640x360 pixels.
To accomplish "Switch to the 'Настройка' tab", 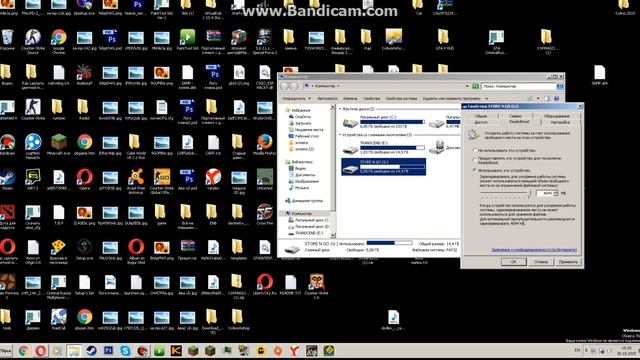I will 560,122.
